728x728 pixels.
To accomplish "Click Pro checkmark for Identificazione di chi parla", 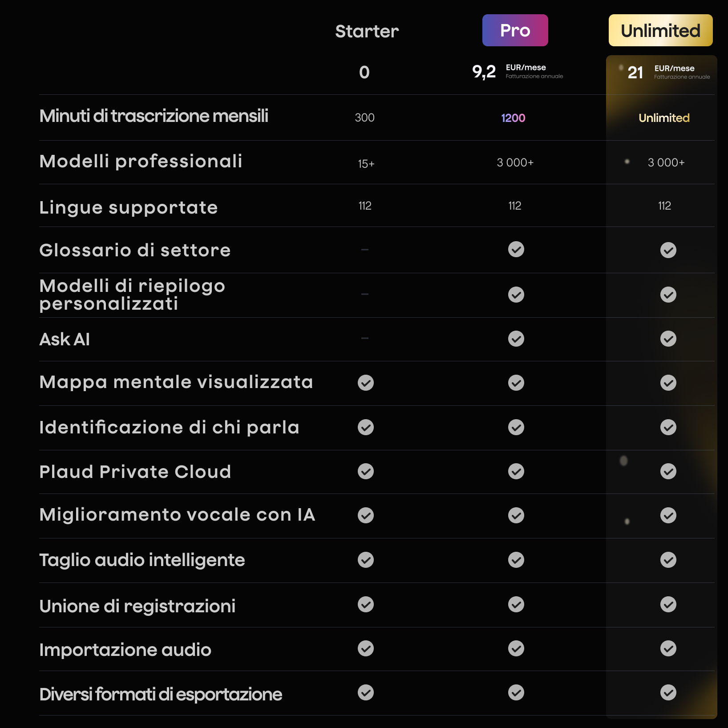I will point(516,427).
